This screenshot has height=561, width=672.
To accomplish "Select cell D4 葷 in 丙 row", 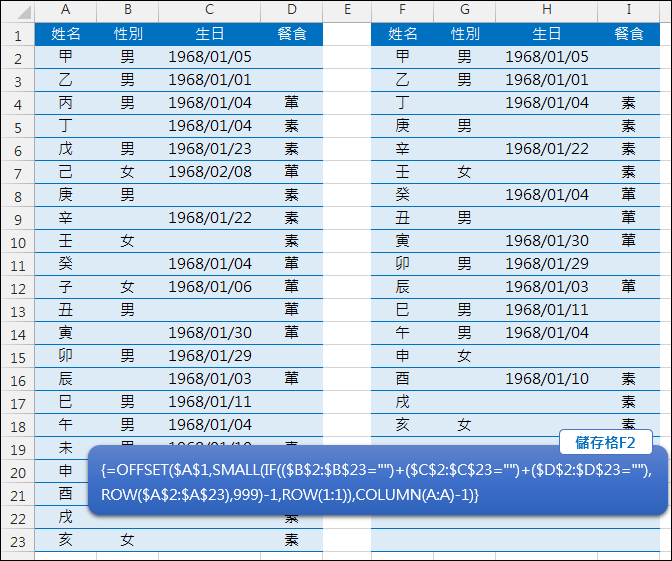I will [292, 103].
